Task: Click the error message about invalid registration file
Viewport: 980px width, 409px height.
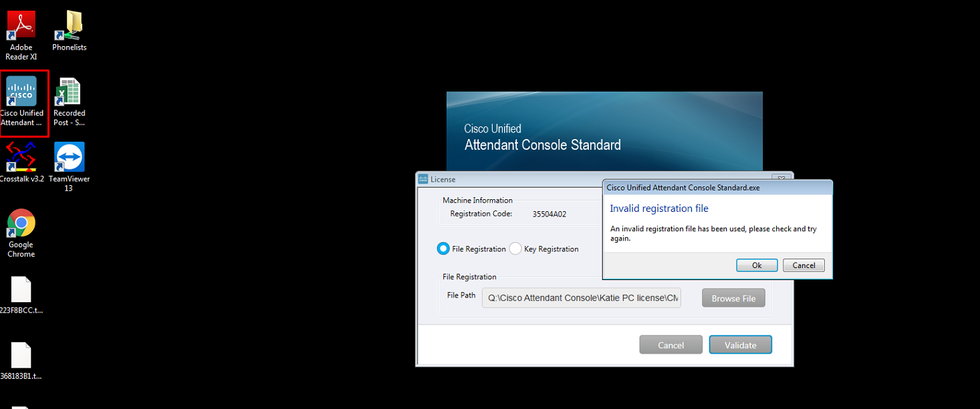Action: tap(713, 234)
